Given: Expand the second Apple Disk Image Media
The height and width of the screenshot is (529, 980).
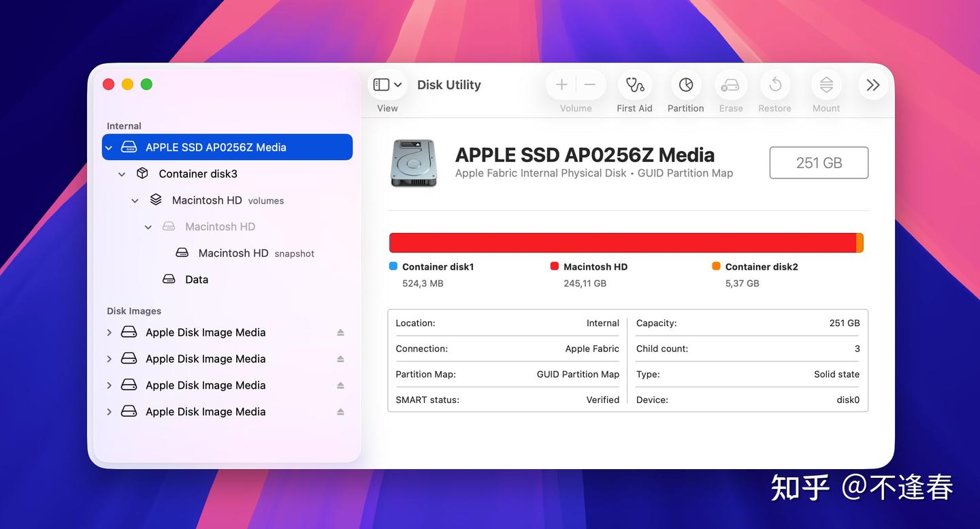Looking at the screenshot, I should point(109,359).
